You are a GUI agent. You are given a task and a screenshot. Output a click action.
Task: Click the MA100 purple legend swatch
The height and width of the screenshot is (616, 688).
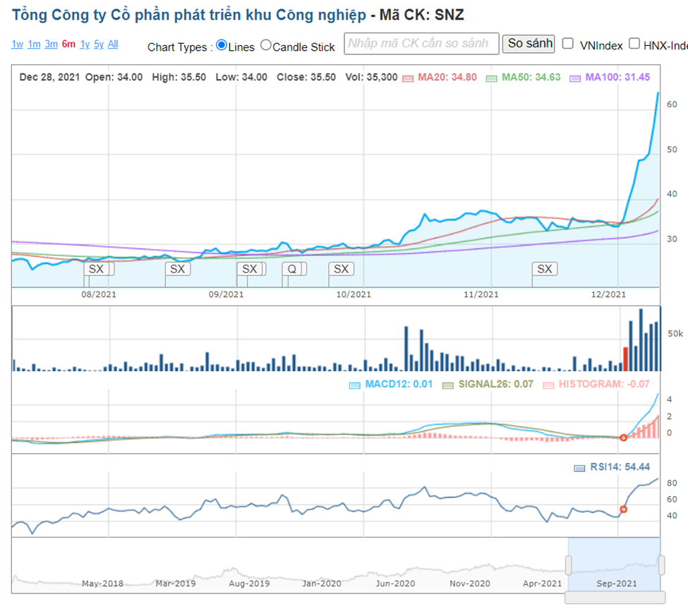click(x=575, y=78)
